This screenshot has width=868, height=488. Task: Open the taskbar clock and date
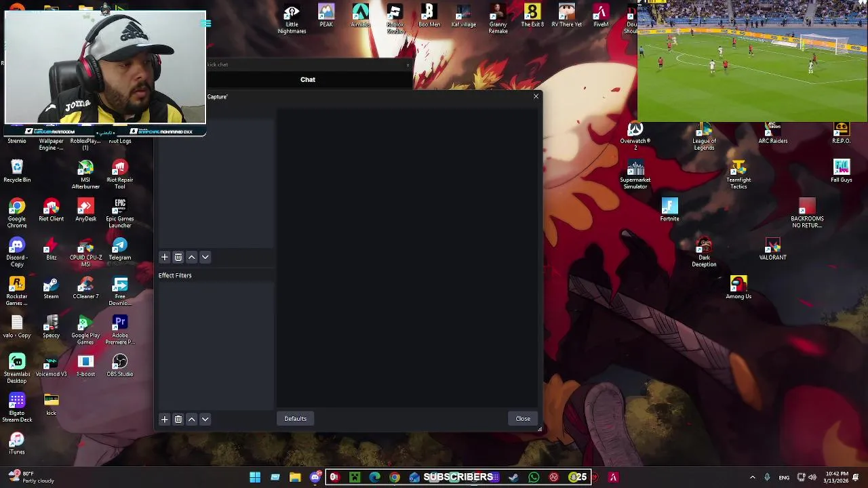[837, 477]
